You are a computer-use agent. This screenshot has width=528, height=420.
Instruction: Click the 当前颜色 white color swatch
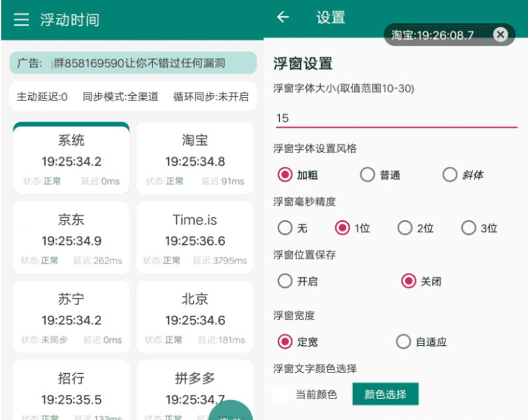(281, 394)
